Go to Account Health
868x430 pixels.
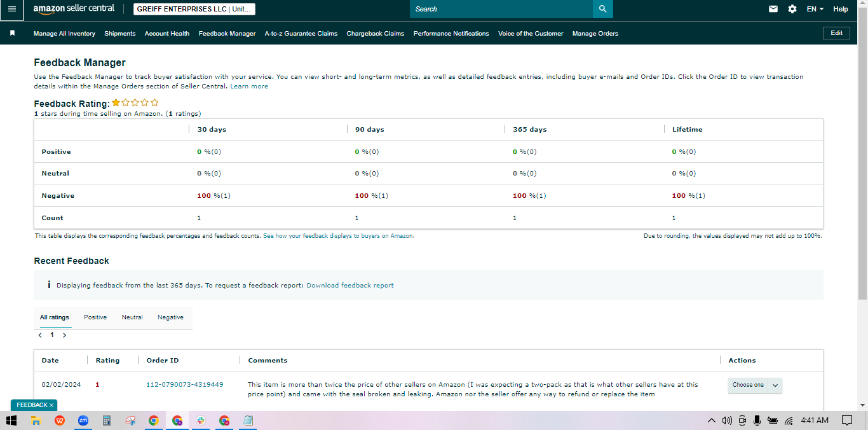167,34
